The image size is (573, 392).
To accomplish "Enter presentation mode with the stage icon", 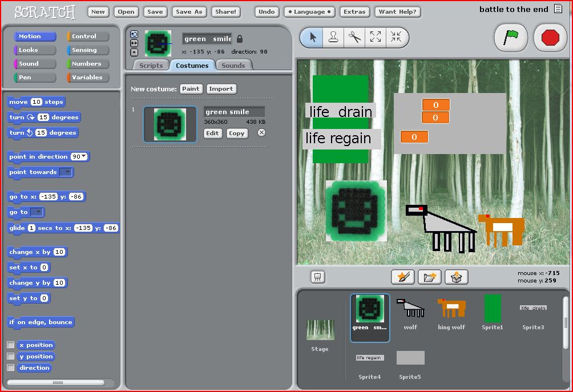I will [317, 277].
